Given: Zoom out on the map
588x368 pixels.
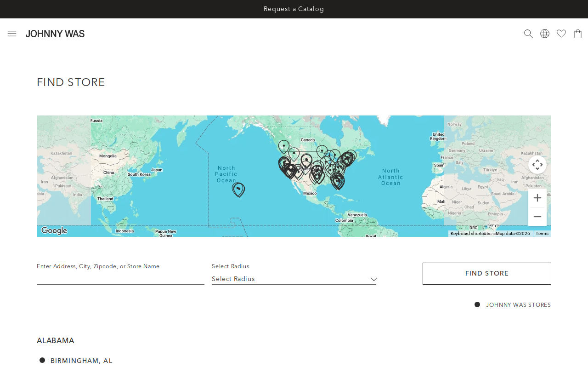Looking at the screenshot, I should pos(537,217).
